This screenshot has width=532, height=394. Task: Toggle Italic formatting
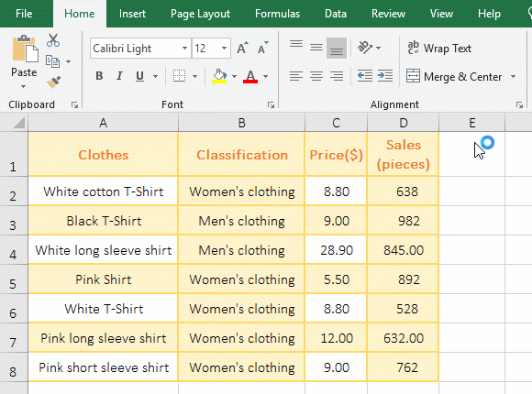(119, 76)
